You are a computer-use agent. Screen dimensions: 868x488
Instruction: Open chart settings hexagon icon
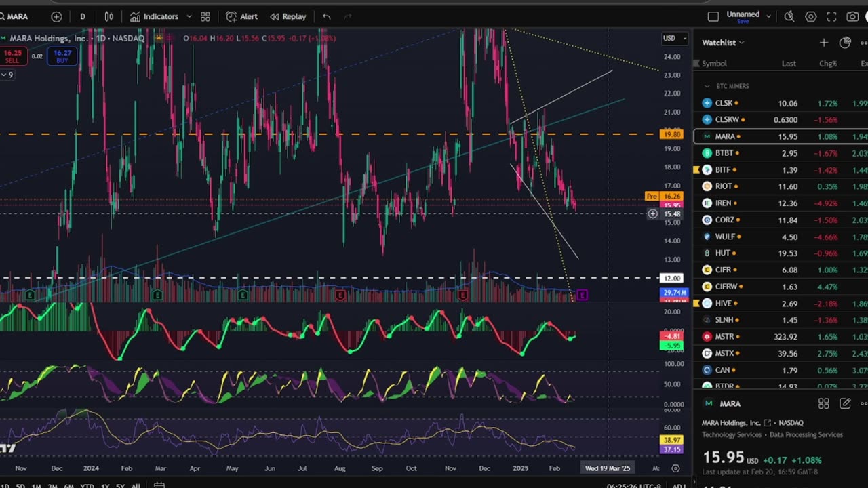(x=810, y=16)
